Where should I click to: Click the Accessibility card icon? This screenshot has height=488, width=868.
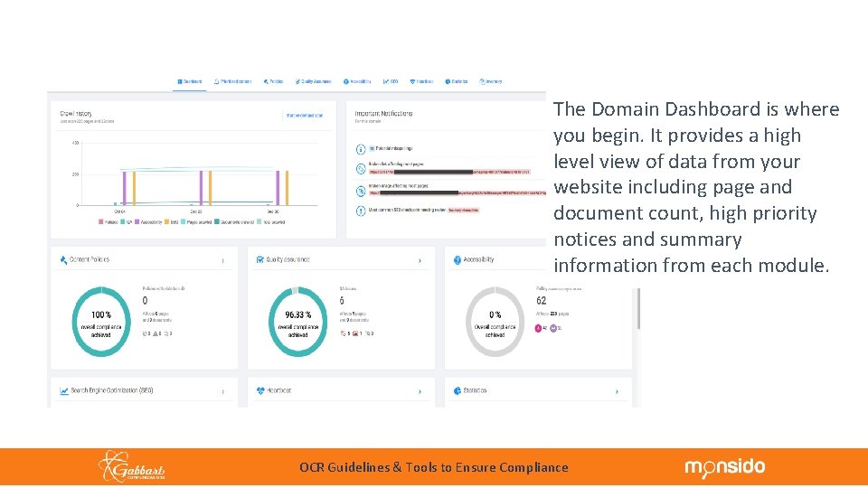click(458, 260)
